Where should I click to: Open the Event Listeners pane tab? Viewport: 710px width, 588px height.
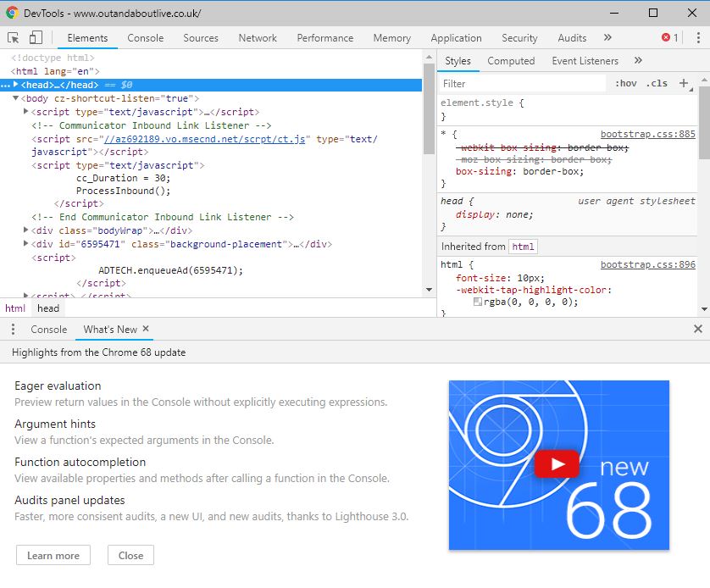(x=585, y=61)
